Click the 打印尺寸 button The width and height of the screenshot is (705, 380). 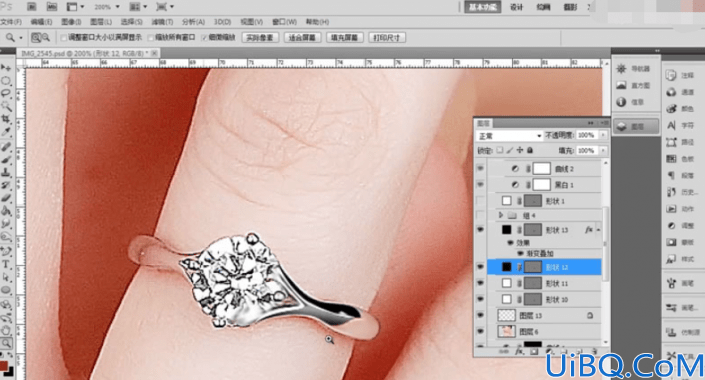pos(387,38)
